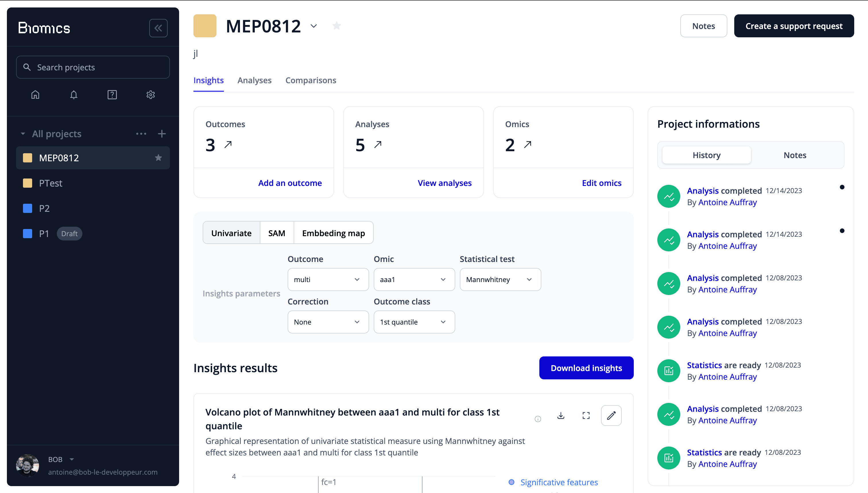Select Notes in Project informations panel
This screenshot has width=868, height=493.
tap(795, 155)
